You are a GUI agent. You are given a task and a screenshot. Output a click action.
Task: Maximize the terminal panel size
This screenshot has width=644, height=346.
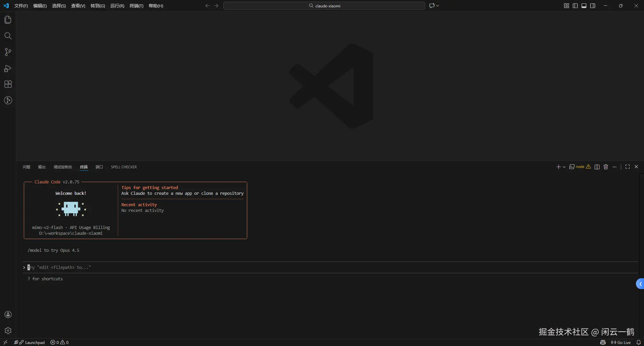[628, 167]
